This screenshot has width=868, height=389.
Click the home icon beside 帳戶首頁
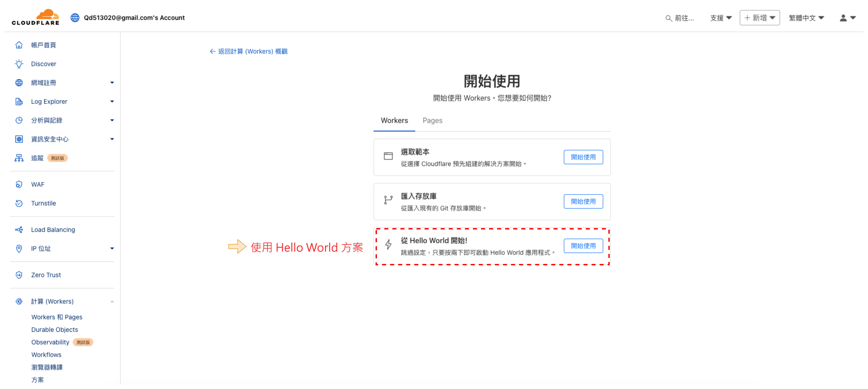click(19, 45)
